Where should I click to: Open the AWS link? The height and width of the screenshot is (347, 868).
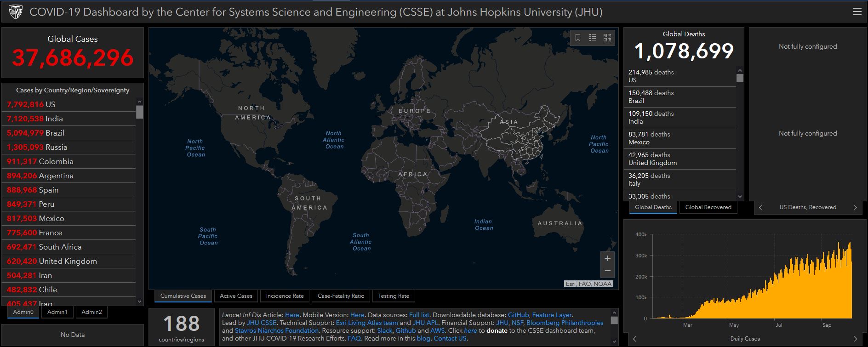[438, 330]
